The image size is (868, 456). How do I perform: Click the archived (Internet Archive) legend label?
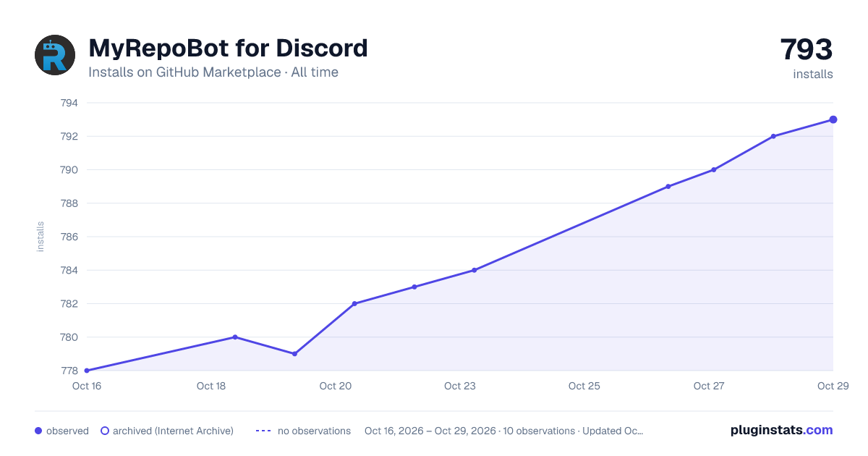pos(173,431)
